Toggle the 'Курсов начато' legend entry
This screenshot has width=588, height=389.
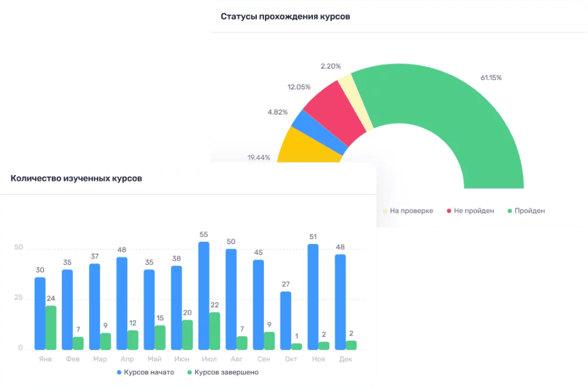coord(146,372)
